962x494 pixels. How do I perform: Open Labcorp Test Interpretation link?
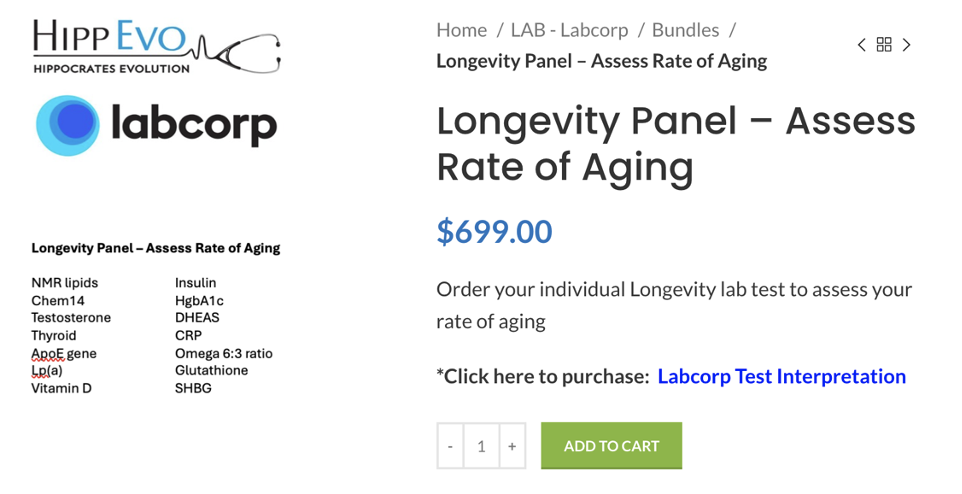[782, 376]
